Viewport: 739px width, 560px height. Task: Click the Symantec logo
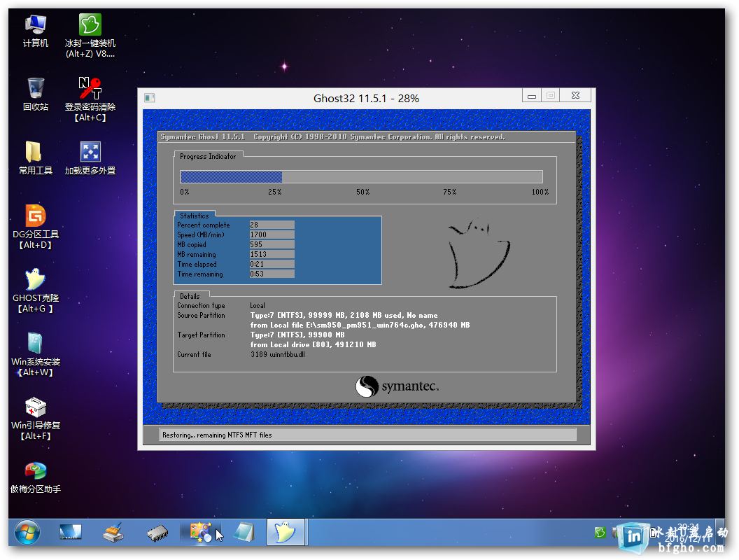tap(397, 386)
